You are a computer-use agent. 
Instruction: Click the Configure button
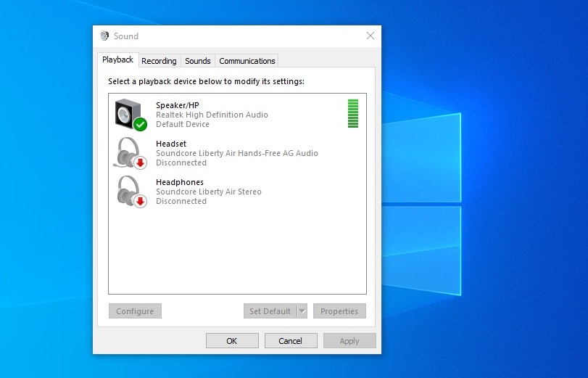[135, 311]
